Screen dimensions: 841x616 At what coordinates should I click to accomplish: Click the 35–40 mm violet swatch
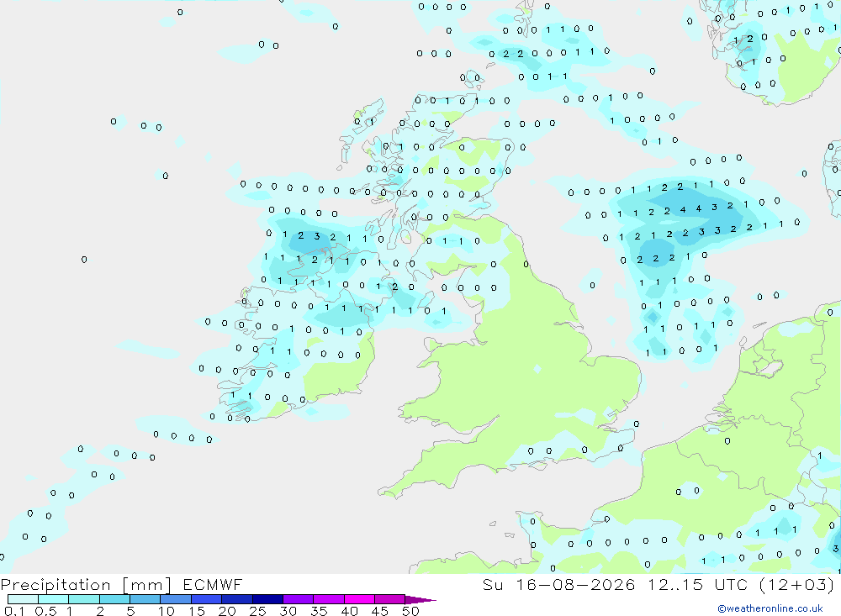(x=329, y=599)
